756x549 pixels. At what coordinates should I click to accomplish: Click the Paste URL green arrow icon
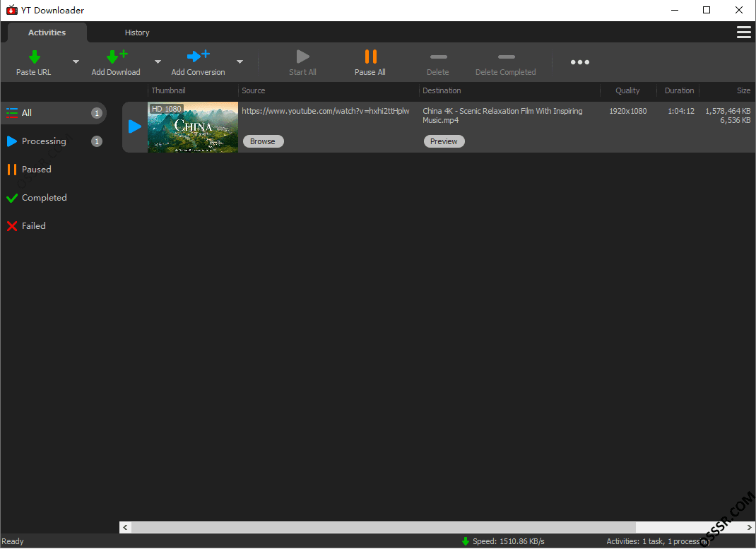34,57
